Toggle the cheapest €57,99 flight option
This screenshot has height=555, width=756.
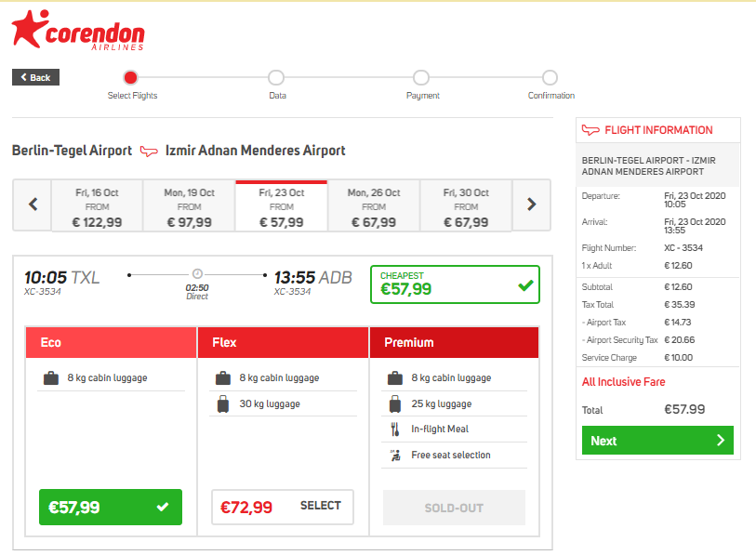(x=455, y=284)
